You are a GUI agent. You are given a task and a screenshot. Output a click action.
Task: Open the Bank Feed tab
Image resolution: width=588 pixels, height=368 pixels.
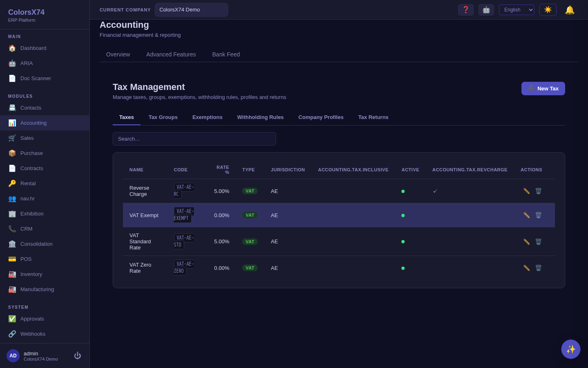[x=226, y=54]
